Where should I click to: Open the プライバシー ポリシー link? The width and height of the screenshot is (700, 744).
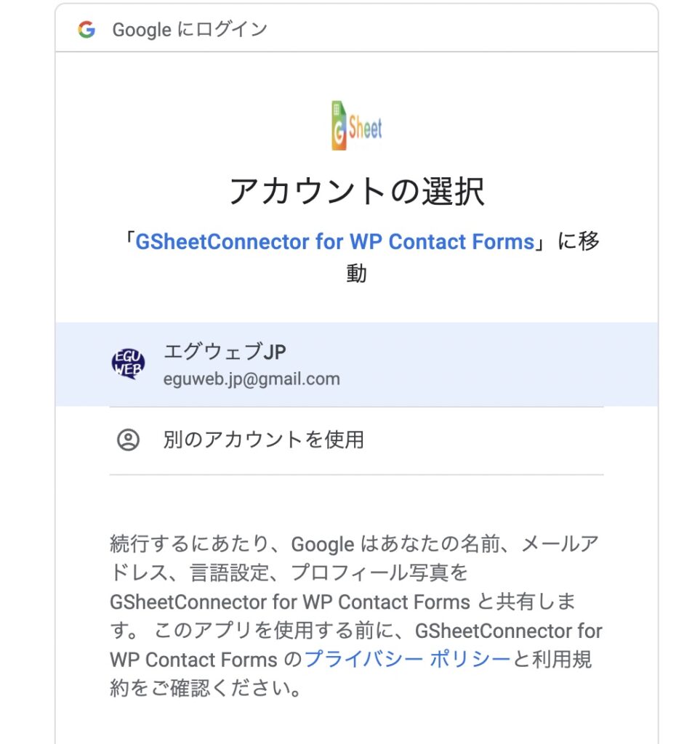(407, 660)
